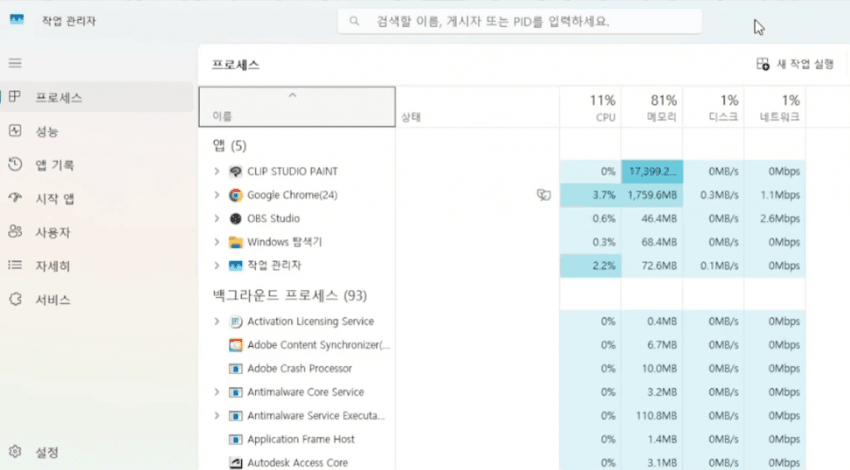Select the CLIP STUDIO PAINT row name
850x470 pixels.
(x=292, y=171)
